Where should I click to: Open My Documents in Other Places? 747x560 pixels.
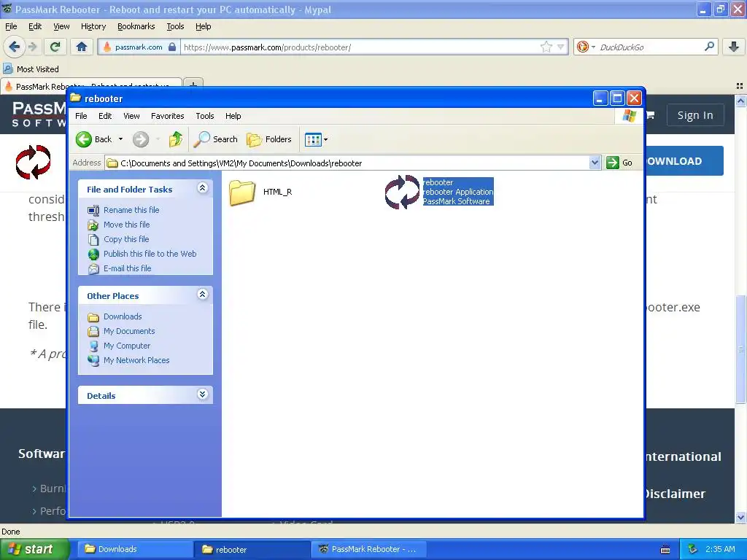pyautogui.click(x=129, y=331)
